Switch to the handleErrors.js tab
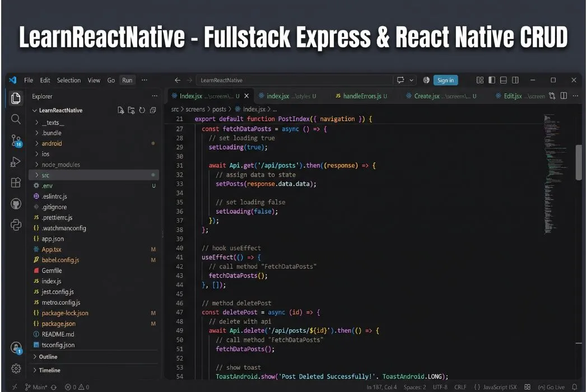This screenshot has height=392, width=587. pos(361,96)
